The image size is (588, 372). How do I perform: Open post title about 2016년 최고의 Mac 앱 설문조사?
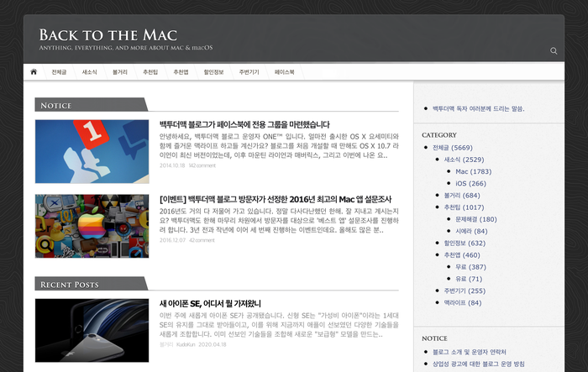click(276, 199)
